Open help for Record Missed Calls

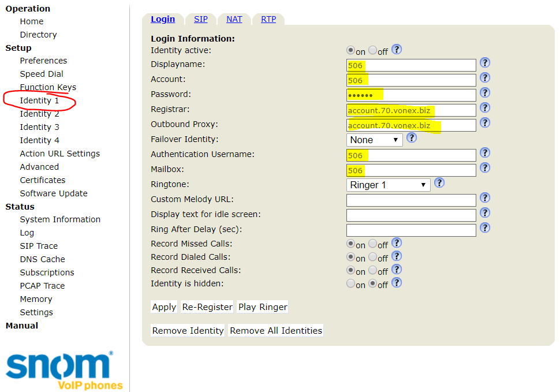tap(397, 242)
